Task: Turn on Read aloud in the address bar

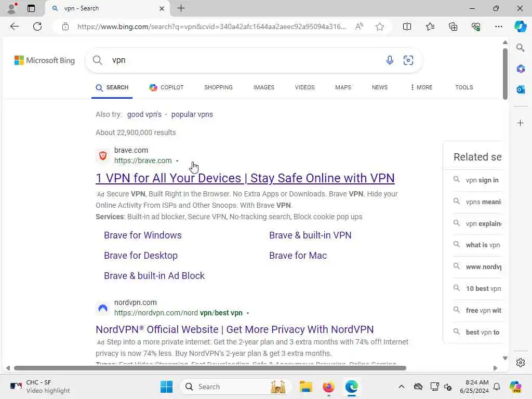Action: 359,26
